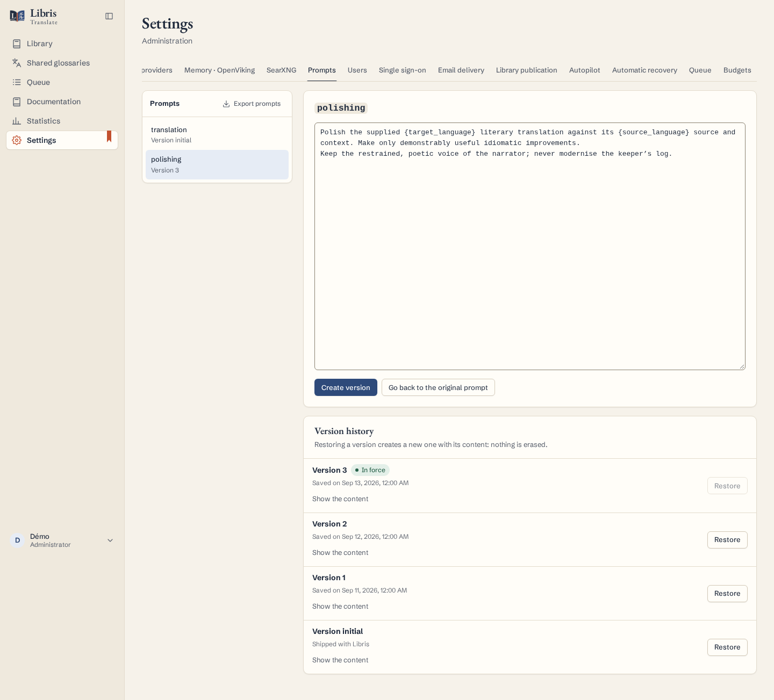Image resolution: width=774 pixels, height=700 pixels.
Task: Open Shared glossaries from the sidebar
Action: 62,63
